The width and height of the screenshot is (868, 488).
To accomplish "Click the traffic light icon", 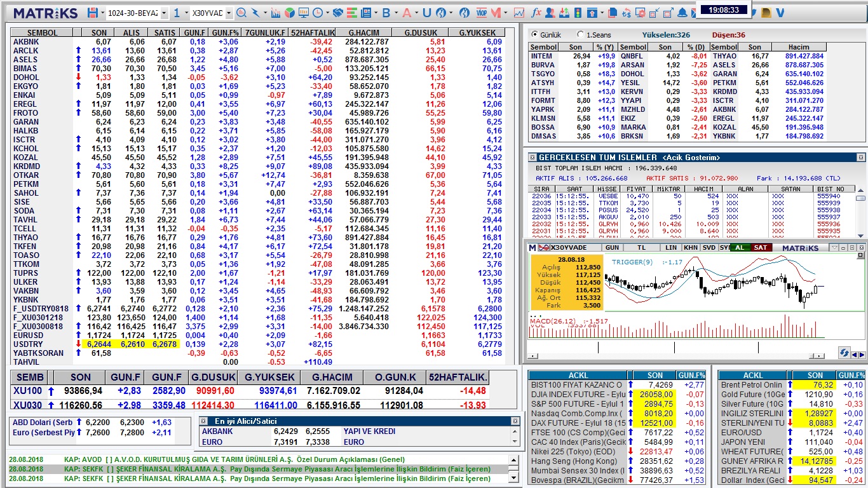I will pos(578,13).
